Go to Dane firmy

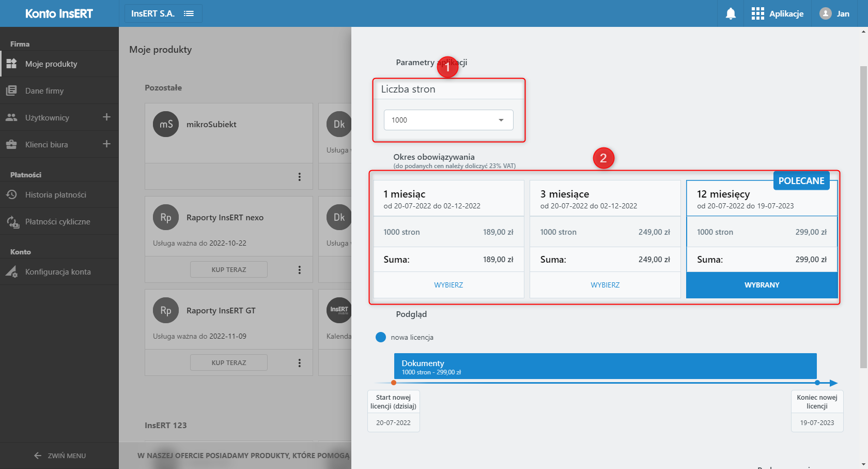pyautogui.click(x=59, y=90)
